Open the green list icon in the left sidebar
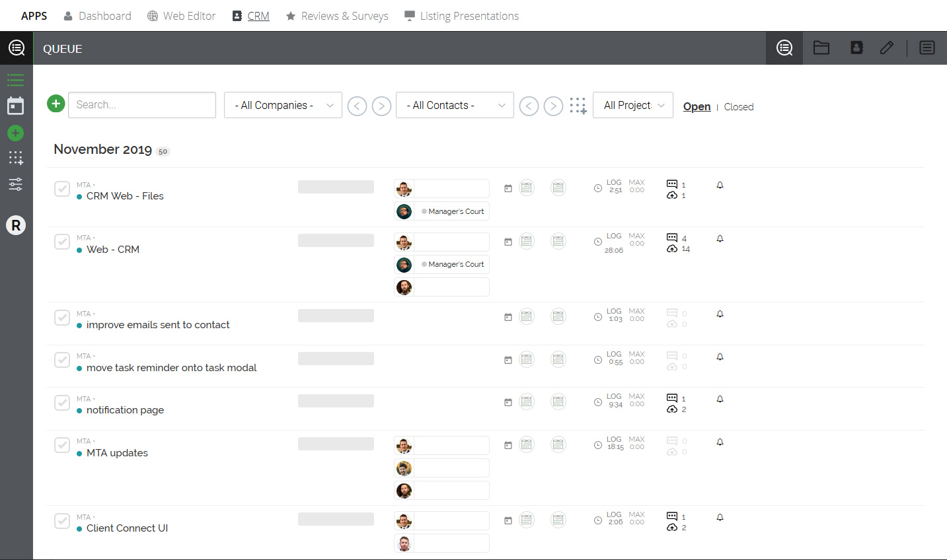 (16, 81)
